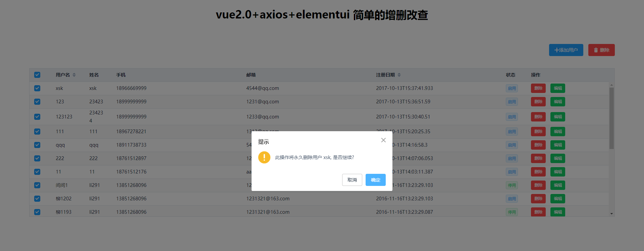Image resolution: width=644 pixels, height=251 pixels.
Task: Uncheck the checkbox for user 123123
Action: tap(37, 117)
